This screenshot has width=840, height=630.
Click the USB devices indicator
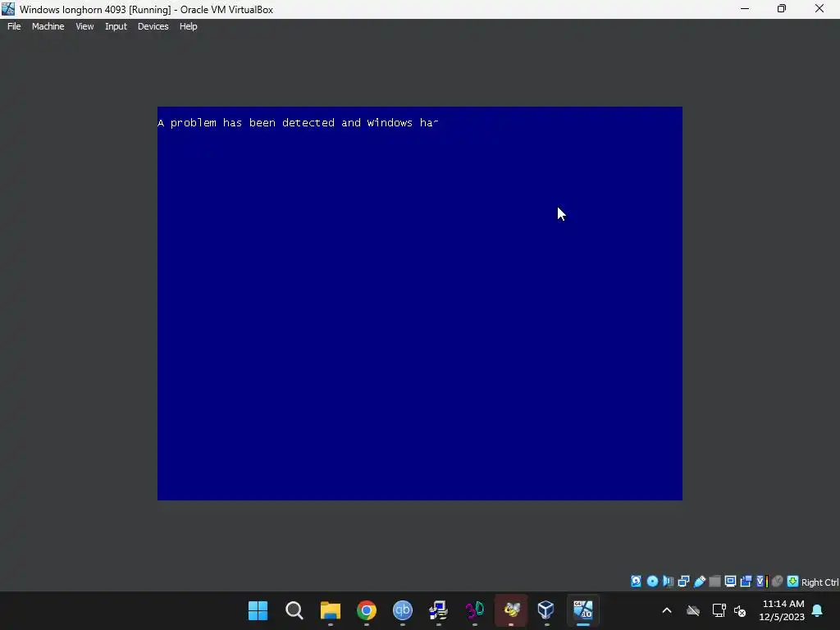(699, 582)
